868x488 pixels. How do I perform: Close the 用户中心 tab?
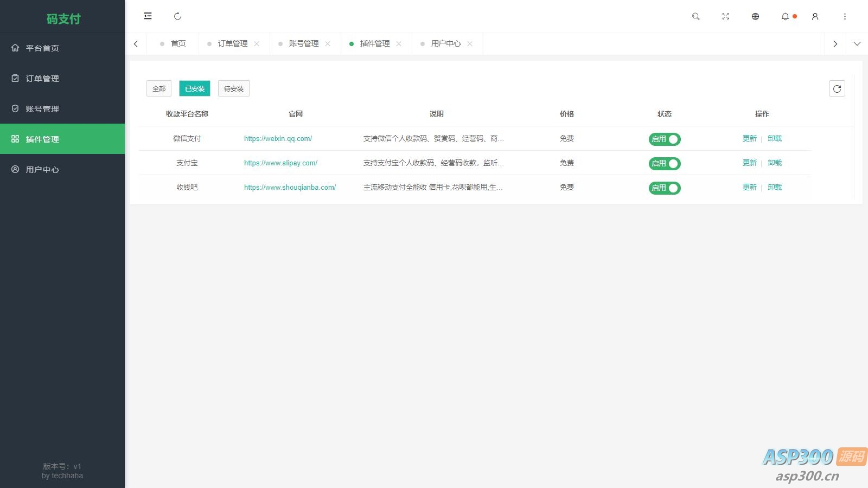470,43
